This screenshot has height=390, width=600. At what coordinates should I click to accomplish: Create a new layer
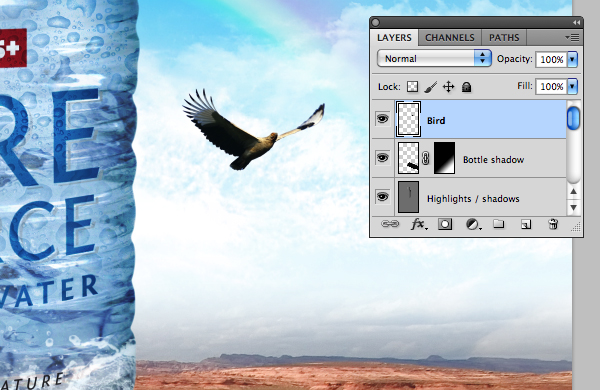tap(526, 225)
